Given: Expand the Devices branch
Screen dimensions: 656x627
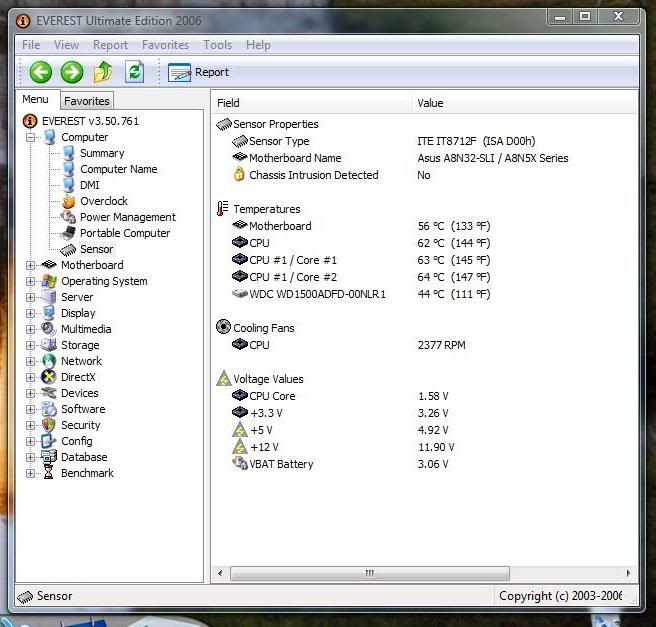Looking at the screenshot, I should tap(30, 393).
